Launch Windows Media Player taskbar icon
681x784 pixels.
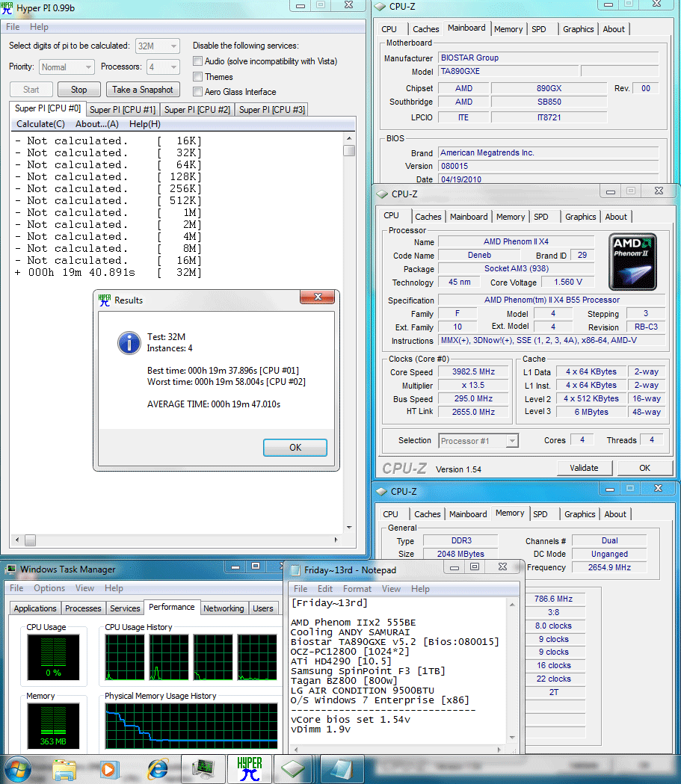[x=109, y=770]
